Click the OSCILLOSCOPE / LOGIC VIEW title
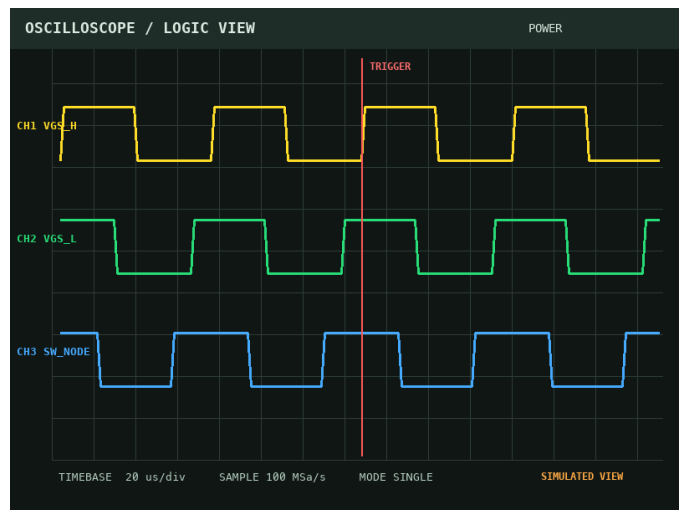This screenshot has height=516, width=684. click(x=140, y=28)
